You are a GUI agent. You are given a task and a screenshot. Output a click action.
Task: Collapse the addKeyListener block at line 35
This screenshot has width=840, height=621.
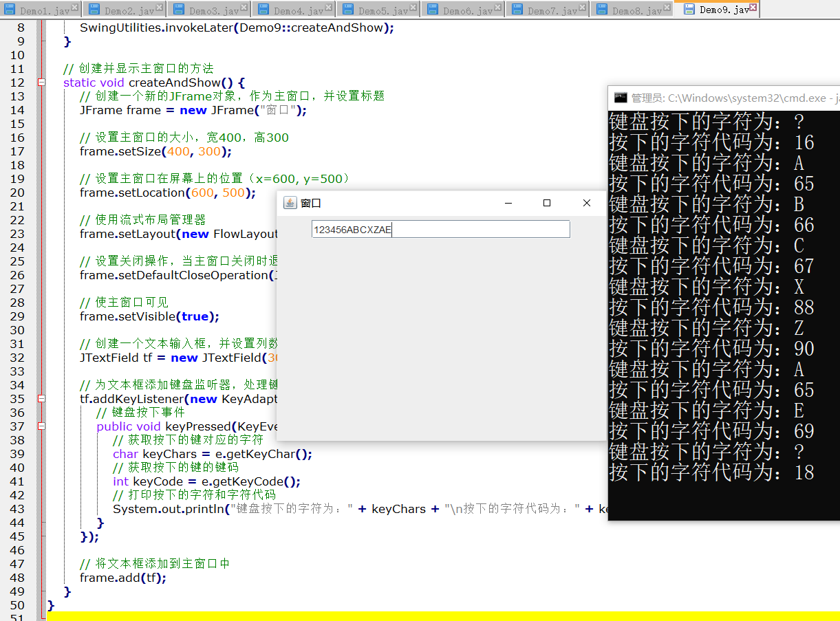coord(41,399)
